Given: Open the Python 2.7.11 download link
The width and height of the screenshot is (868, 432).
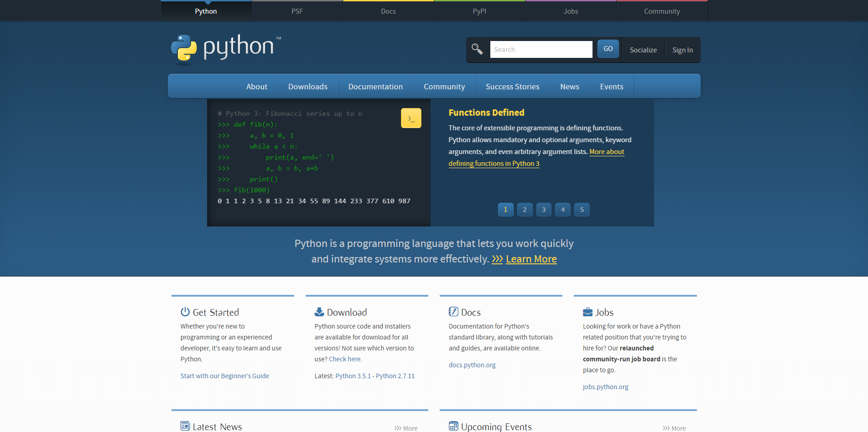Looking at the screenshot, I should coord(395,376).
